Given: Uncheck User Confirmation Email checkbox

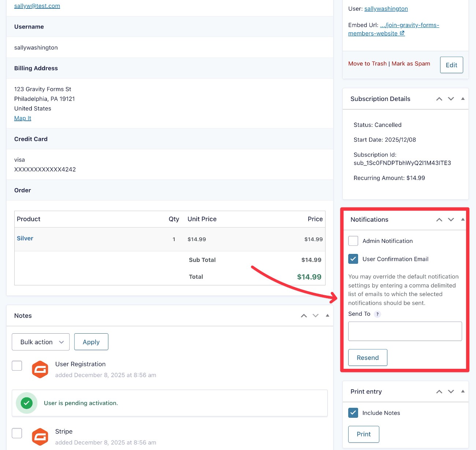Looking at the screenshot, I should coord(353,259).
